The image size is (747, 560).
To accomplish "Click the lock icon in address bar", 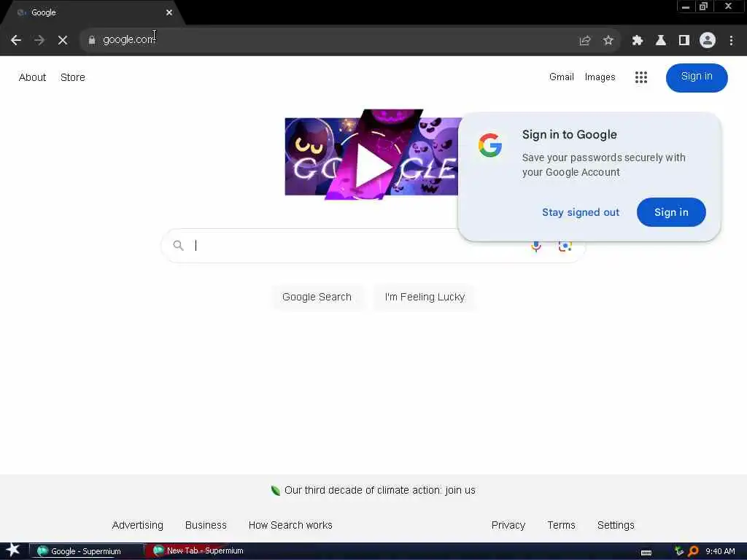I will click(91, 40).
